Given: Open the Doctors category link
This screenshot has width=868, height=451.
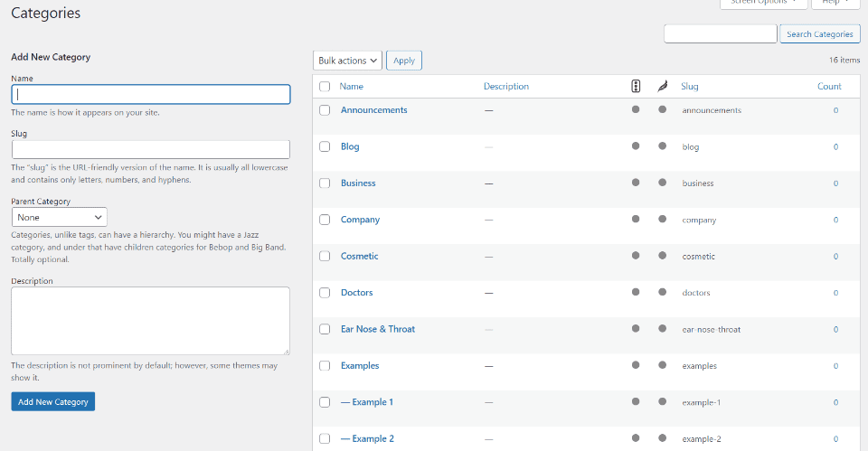Looking at the screenshot, I should 356,293.
